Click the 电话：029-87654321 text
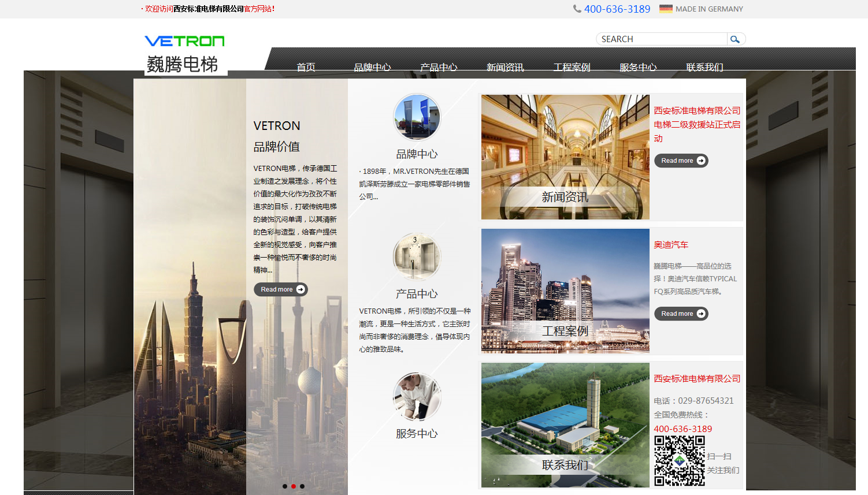Image resolution: width=868 pixels, height=495 pixels. [693, 401]
